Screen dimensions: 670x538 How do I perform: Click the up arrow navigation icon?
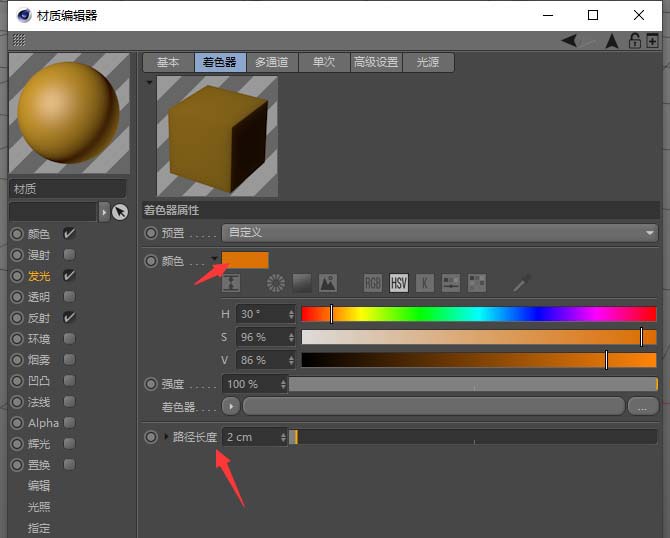pos(612,40)
